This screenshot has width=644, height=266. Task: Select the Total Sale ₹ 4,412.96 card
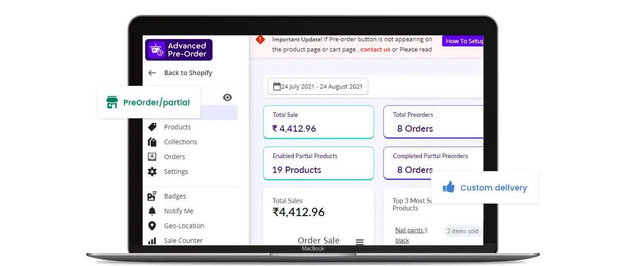tap(318, 122)
